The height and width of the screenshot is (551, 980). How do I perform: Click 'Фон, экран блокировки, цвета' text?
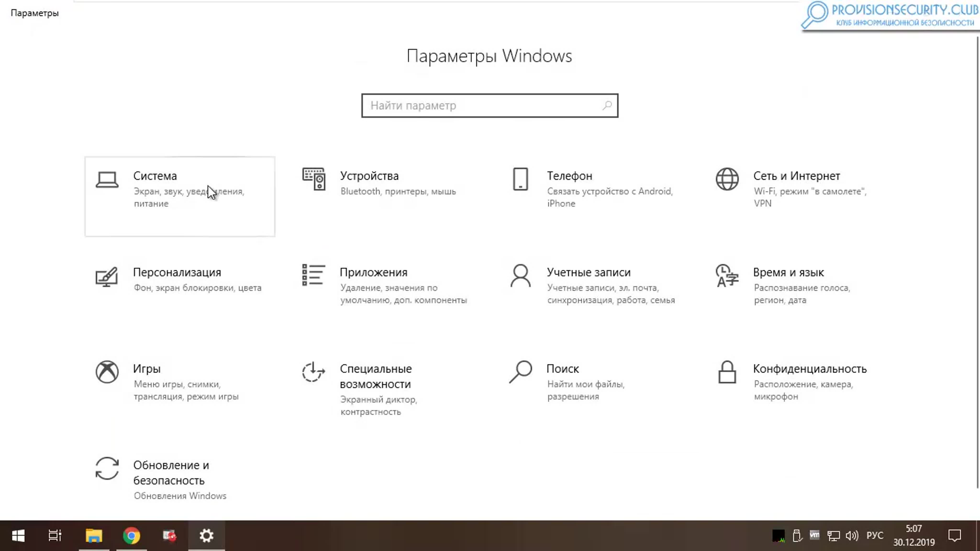(x=197, y=288)
